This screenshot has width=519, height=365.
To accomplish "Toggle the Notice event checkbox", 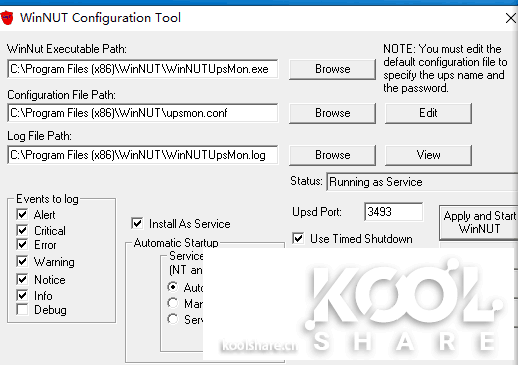I will coord(22,279).
